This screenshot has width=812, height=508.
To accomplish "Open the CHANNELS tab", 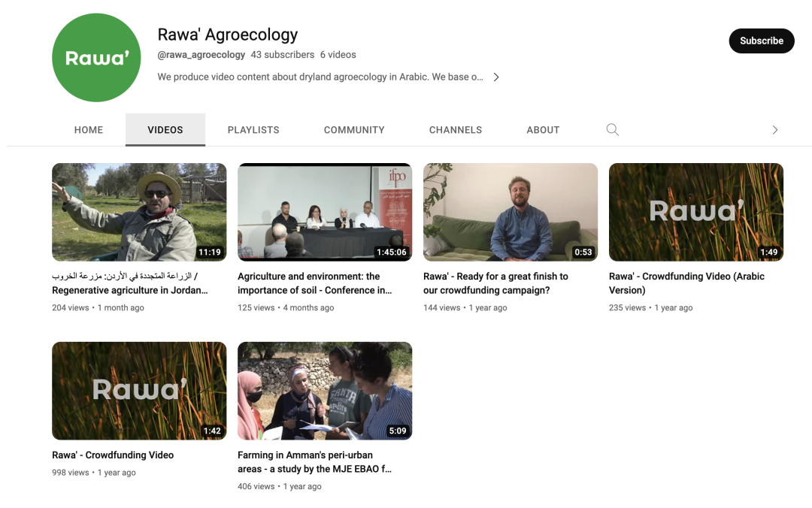I will coord(455,130).
